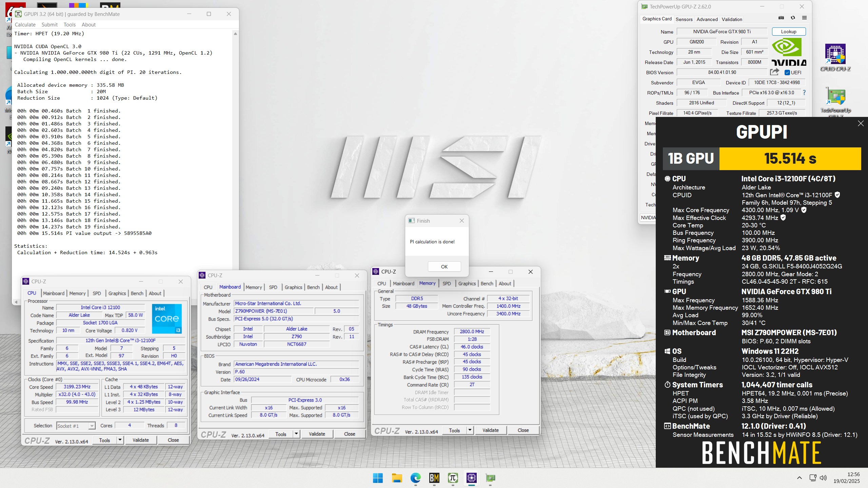Open the CPUID CPU-Z desktop shortcut
Image resolution: width=868 pixels, height=488 pixels.
(835, 58)
